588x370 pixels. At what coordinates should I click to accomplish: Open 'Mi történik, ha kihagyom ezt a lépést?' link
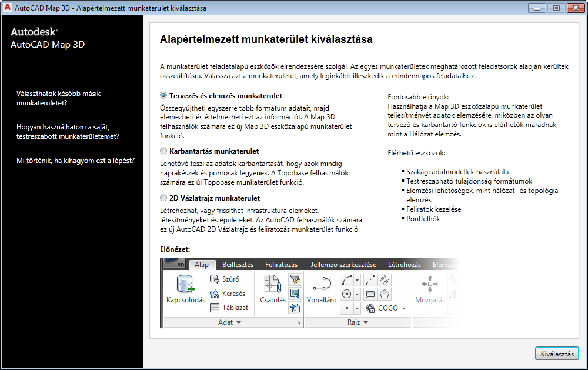tap(75, 161)
